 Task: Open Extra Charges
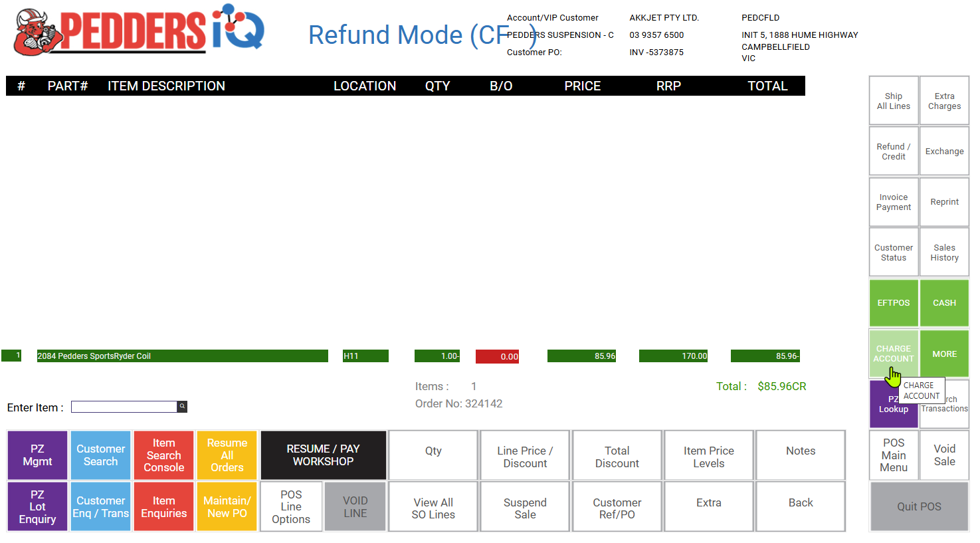point(944,100)
